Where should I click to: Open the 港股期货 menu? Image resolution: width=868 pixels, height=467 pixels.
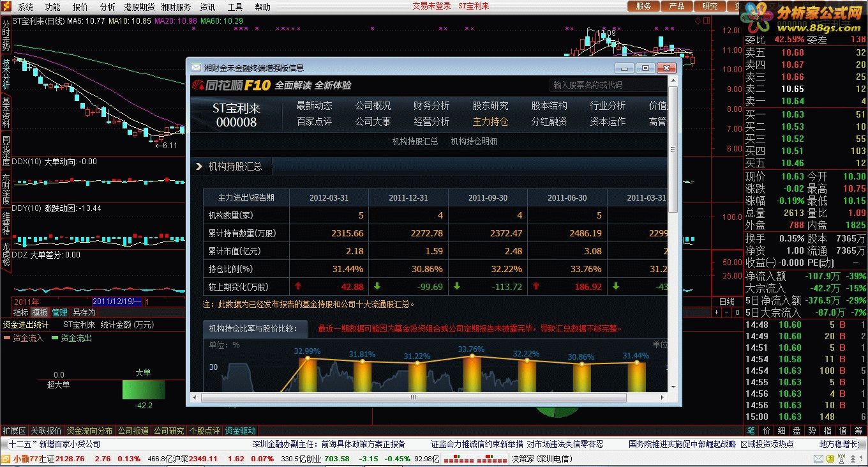pyautogui.click(x=139, y=7)
